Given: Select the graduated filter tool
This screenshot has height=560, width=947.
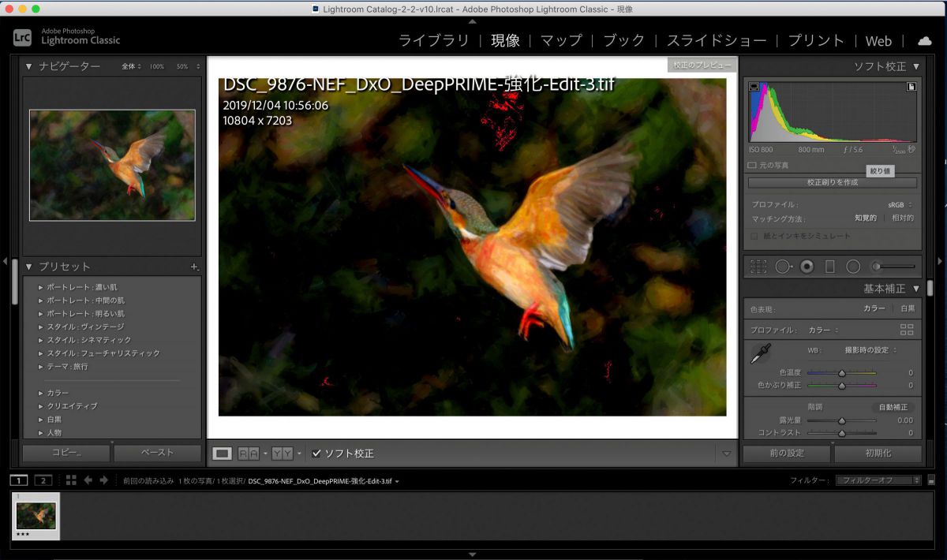Looking at the screenshot, I should [829, 267].
